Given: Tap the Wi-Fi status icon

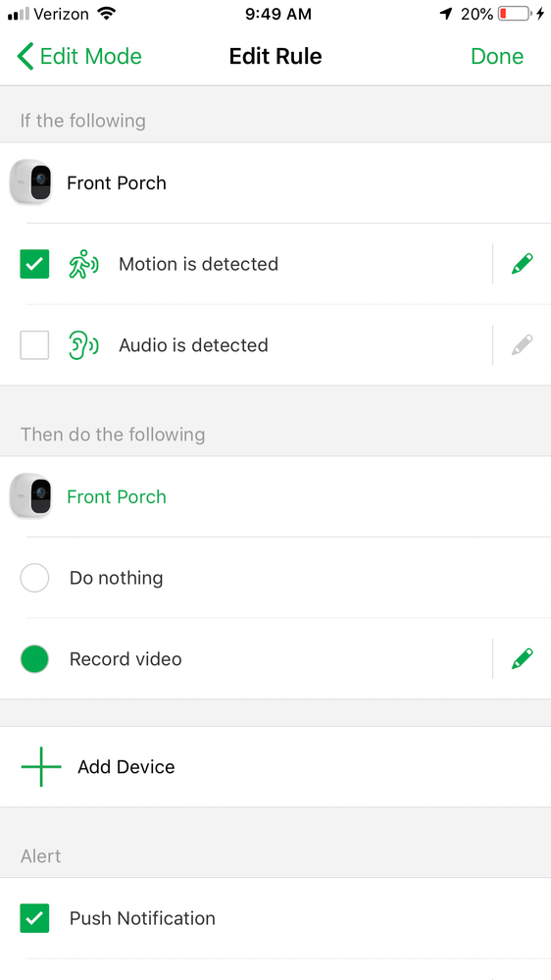Looking at the screenshot, I should 108,14.
